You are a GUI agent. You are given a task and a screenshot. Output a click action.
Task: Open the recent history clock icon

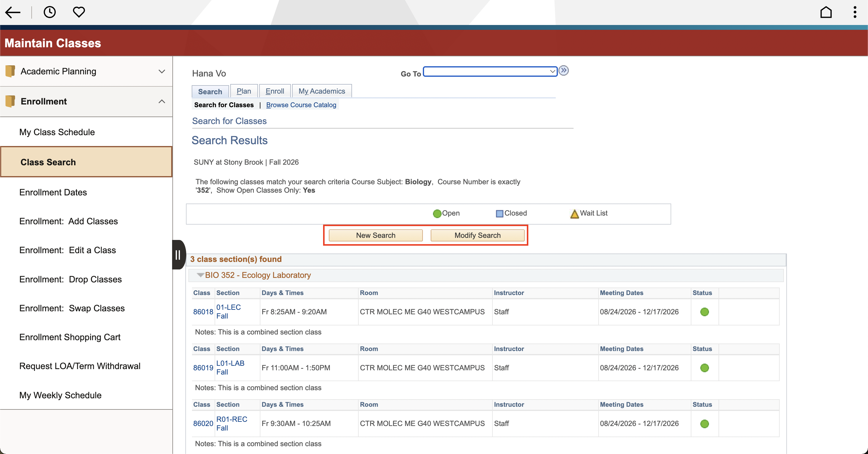click(x=49, y=12)
